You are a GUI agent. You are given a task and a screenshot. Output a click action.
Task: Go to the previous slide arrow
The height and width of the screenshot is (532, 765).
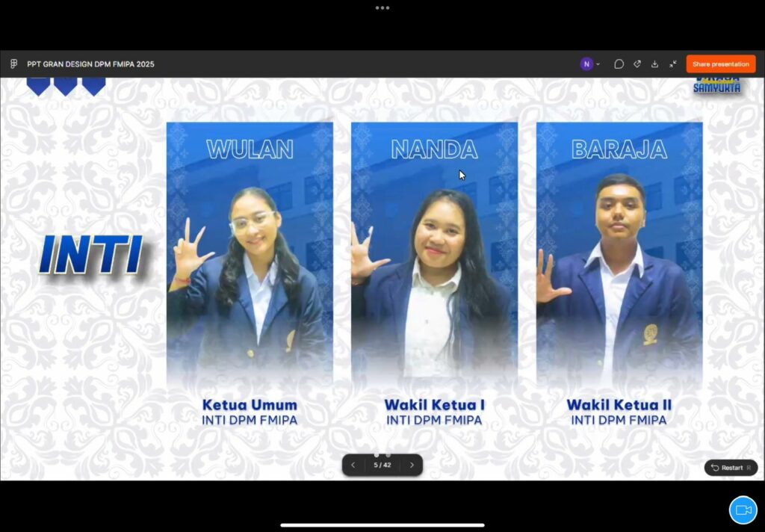[353, 466]
